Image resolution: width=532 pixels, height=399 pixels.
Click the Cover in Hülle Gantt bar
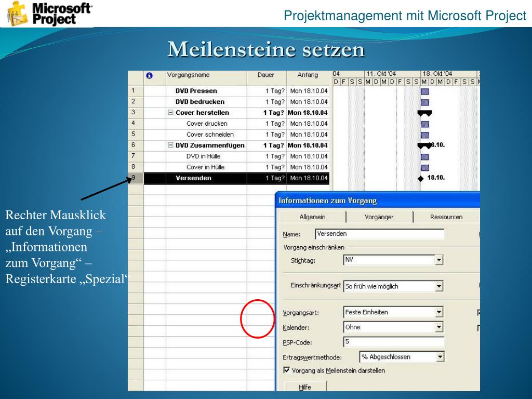coord(425,167)
